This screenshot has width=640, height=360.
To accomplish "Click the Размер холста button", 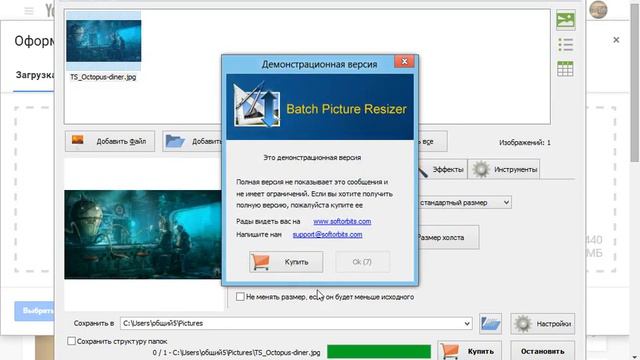I will [448, 237].
